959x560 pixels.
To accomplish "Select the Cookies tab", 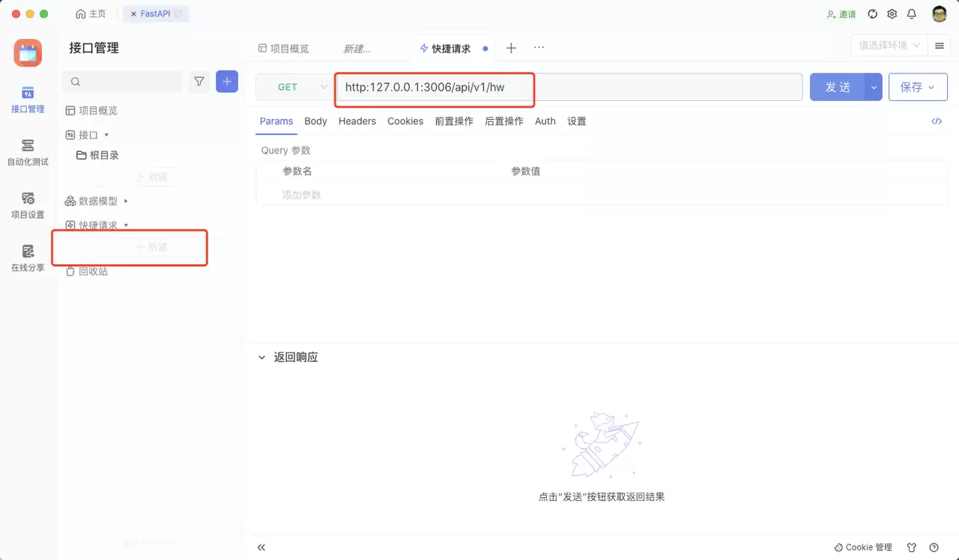I will pos(405,121).
